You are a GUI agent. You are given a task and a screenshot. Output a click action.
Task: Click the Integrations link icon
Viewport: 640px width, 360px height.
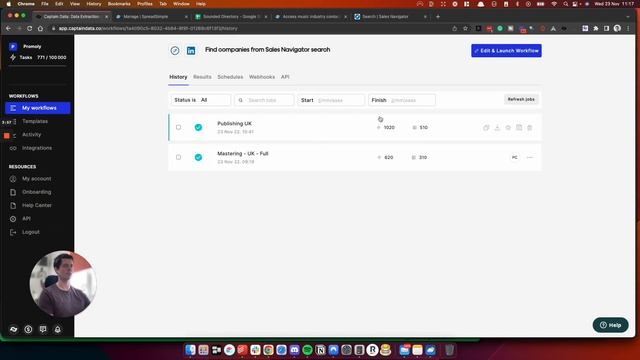13,148
